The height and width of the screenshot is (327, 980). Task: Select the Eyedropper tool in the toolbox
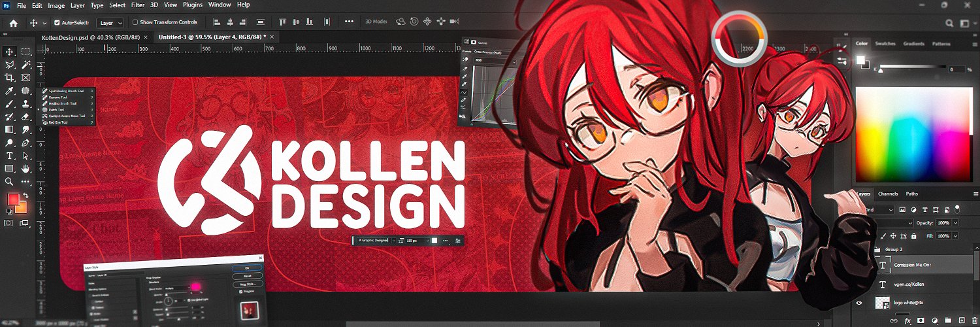pyautogui.click(x=10, y=90)
